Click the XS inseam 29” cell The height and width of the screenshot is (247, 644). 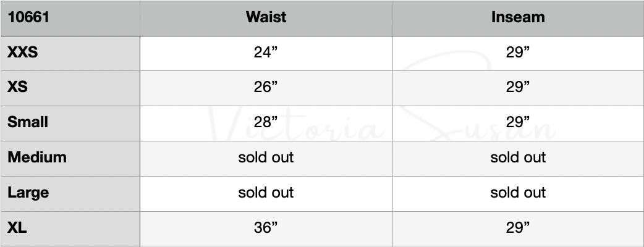tap(518, 87)
